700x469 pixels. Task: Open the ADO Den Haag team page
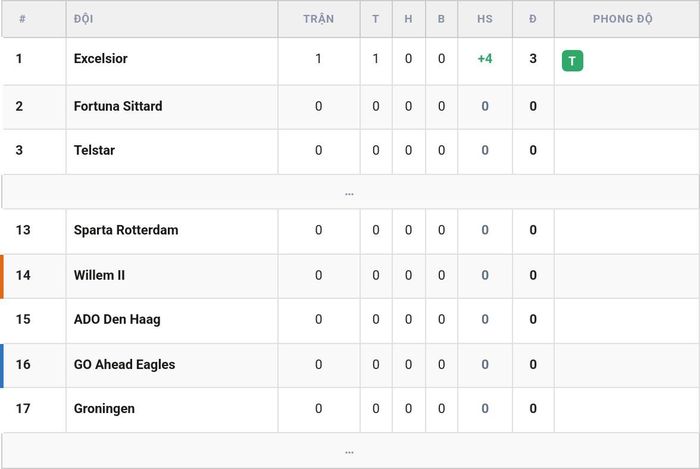[117, 320]
